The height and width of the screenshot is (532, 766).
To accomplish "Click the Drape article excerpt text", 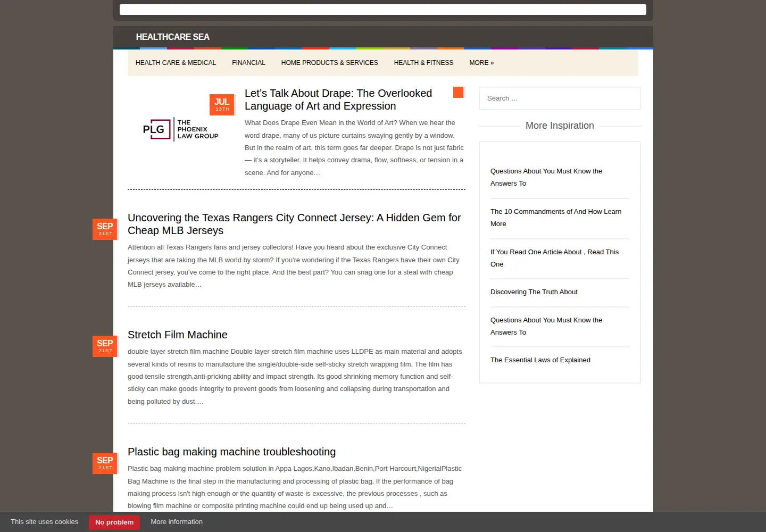I will (354, 148).
